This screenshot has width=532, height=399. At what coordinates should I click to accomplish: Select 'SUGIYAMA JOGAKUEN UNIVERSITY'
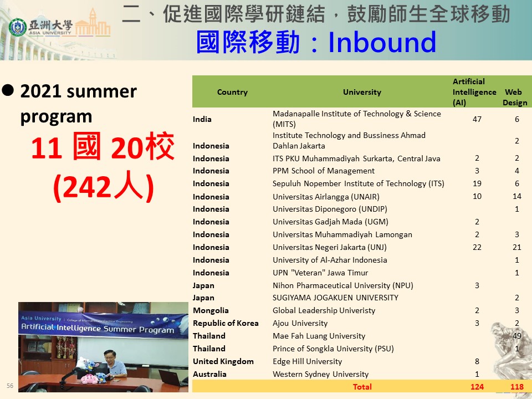(335, 298)
